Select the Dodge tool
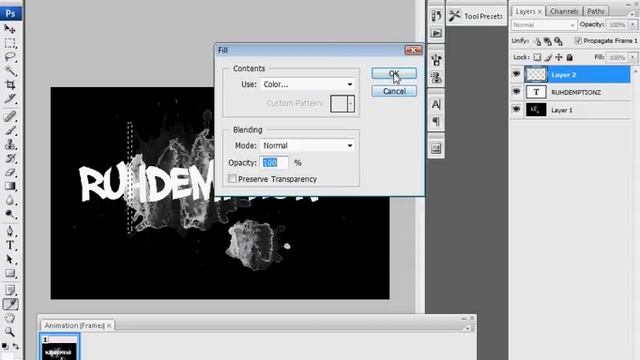640x360 pixels. click(x=10, y=214)
